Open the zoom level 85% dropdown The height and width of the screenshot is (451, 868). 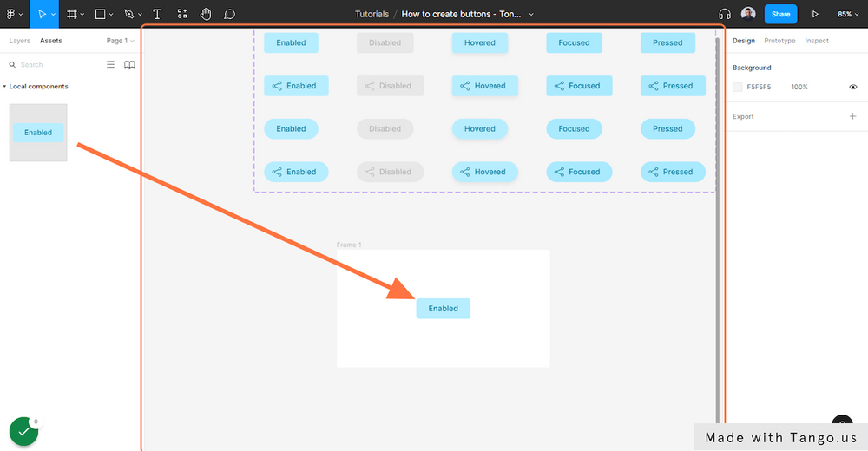tap(848, 14)
